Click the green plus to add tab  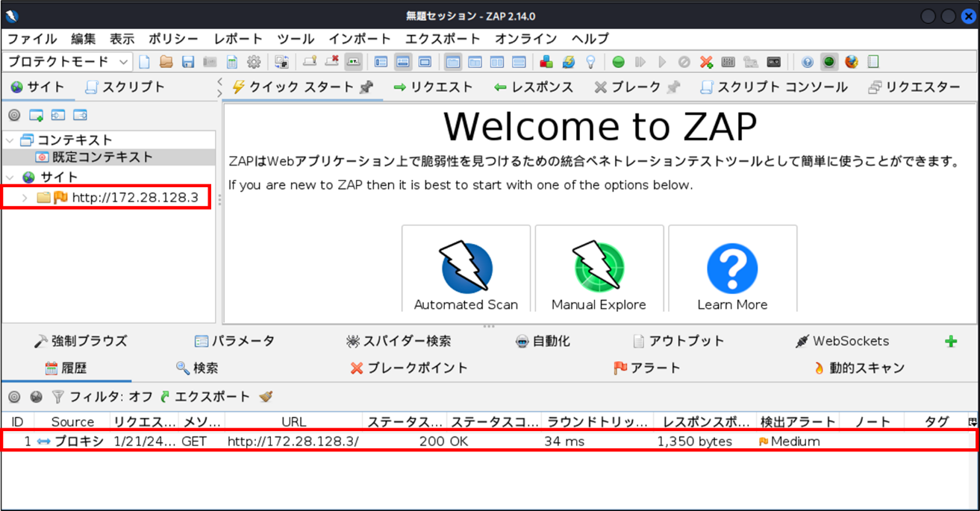tap(951, 342)
